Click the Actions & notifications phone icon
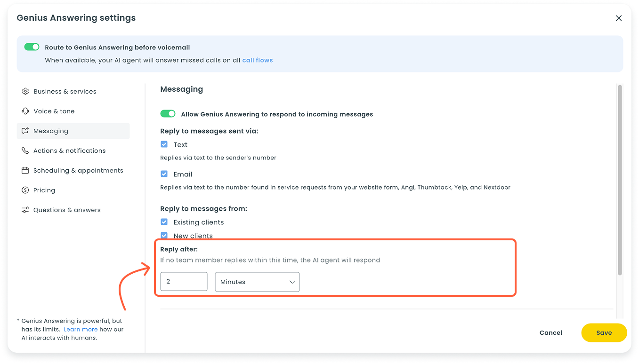The image size is (639, 364). (x=25, y=150)
